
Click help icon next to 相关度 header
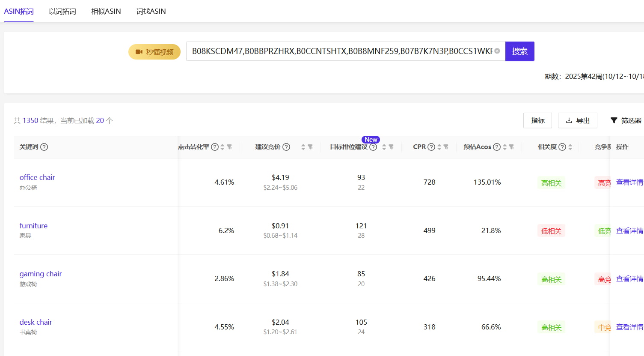click(x=562, y=147)
